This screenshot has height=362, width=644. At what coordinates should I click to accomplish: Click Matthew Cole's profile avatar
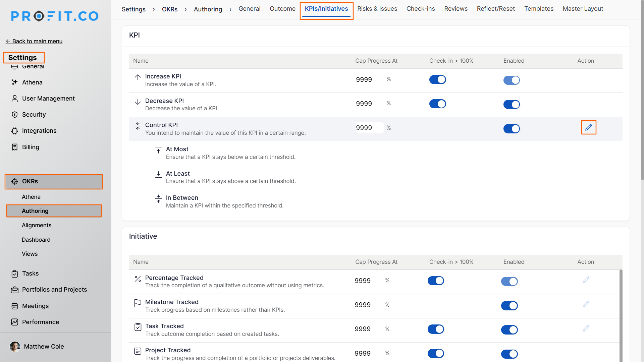(15, 347)
